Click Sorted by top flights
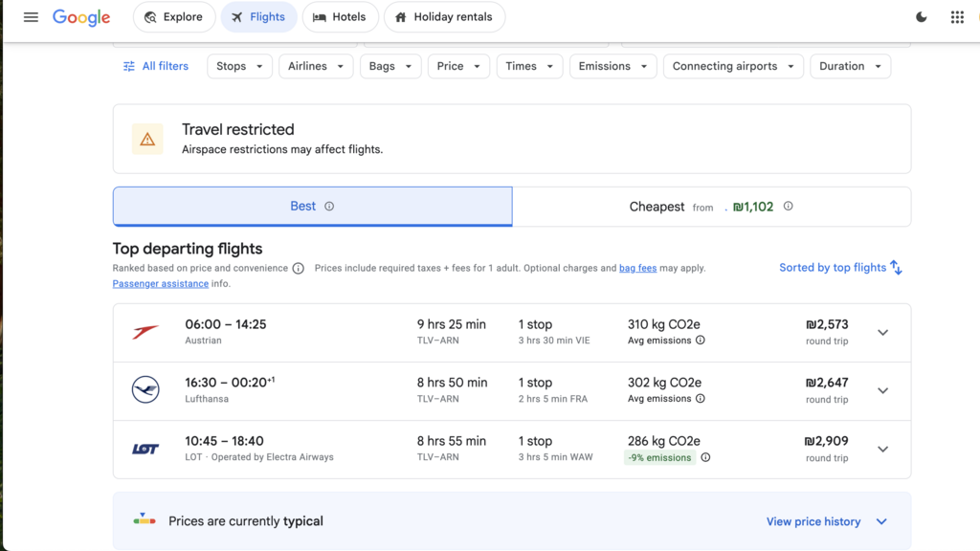 coord(840,268)
